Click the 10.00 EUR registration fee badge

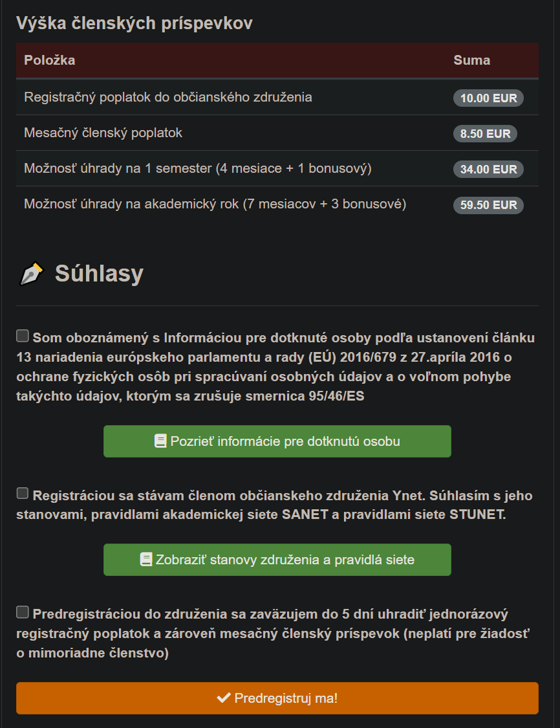488,98
